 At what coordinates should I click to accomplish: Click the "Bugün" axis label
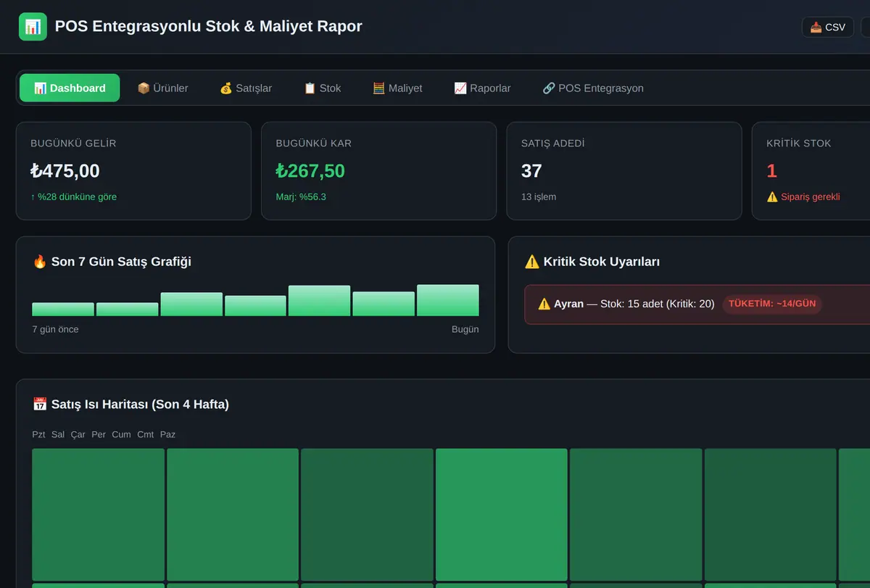point(465,329)
